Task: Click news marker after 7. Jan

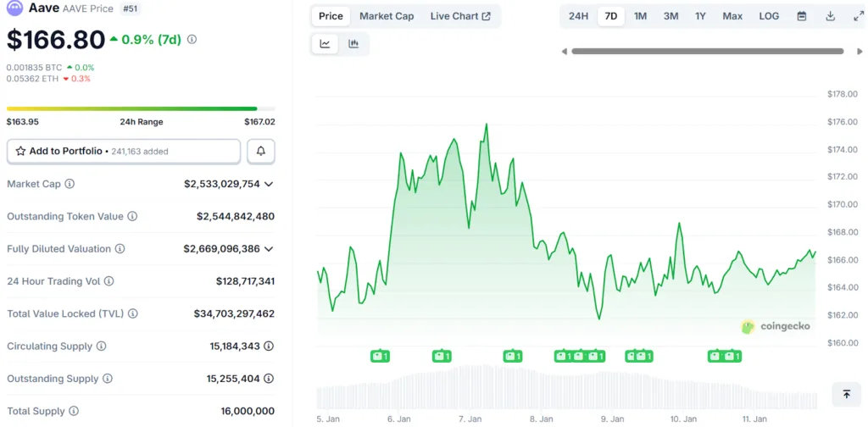Action: coord(513,356)
